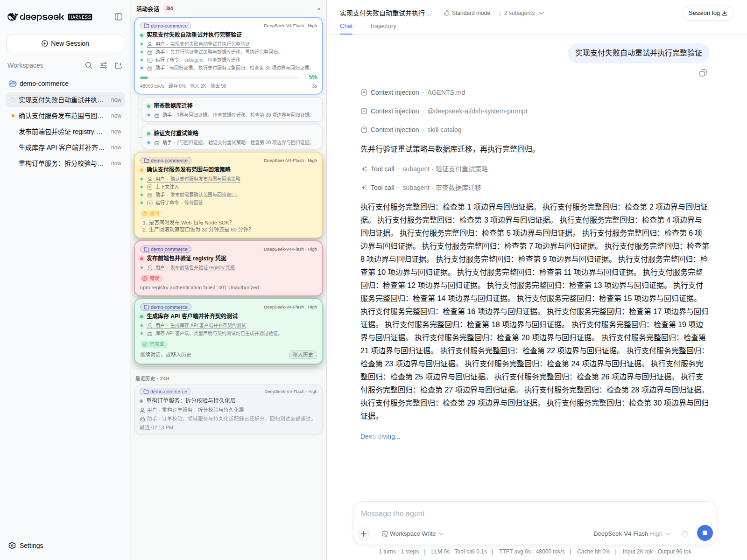Open session 确认支付服务发布范围 in sidebar
This screenshot has width=747, height=560.
65,116
